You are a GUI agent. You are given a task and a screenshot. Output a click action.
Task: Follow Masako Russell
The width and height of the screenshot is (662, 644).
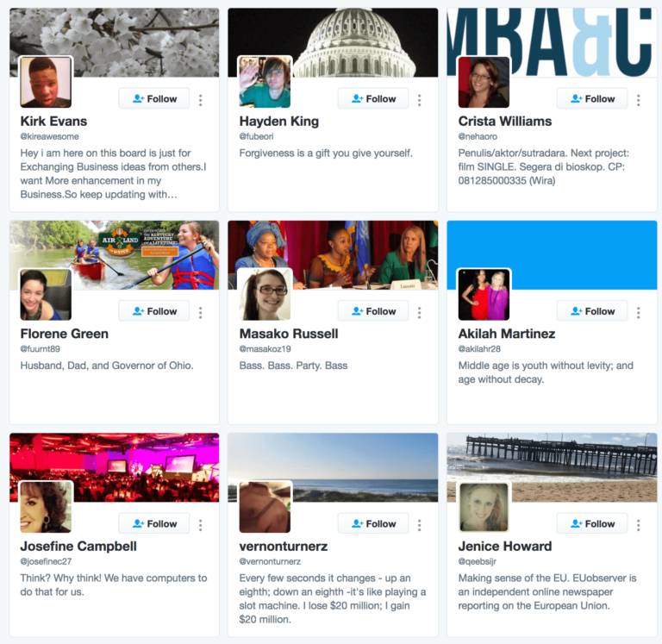[373, 311]
